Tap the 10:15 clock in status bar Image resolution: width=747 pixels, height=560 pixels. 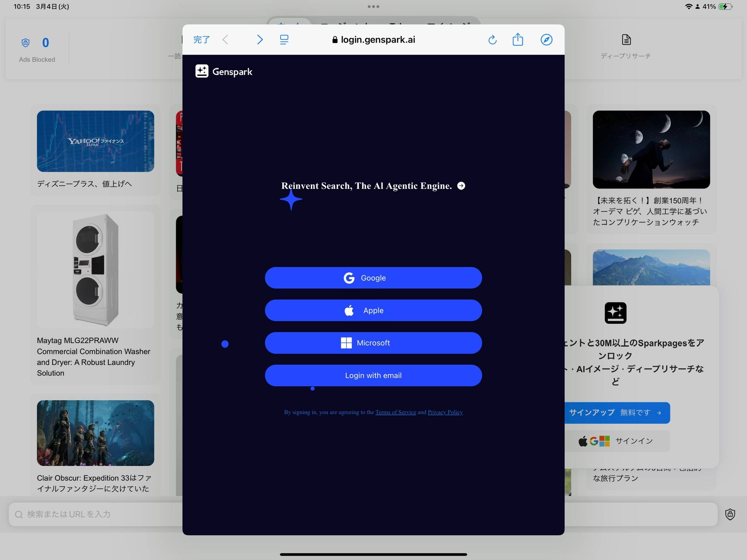tap(22, 7)
